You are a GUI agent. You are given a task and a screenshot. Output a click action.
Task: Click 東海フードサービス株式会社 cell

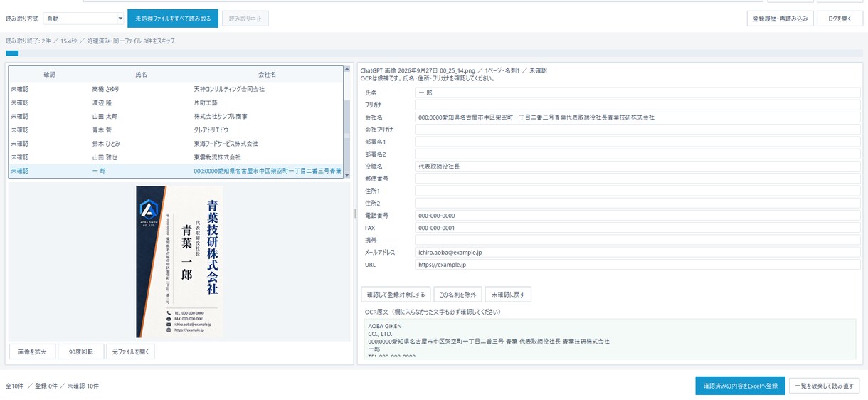[x=226, y=143]
